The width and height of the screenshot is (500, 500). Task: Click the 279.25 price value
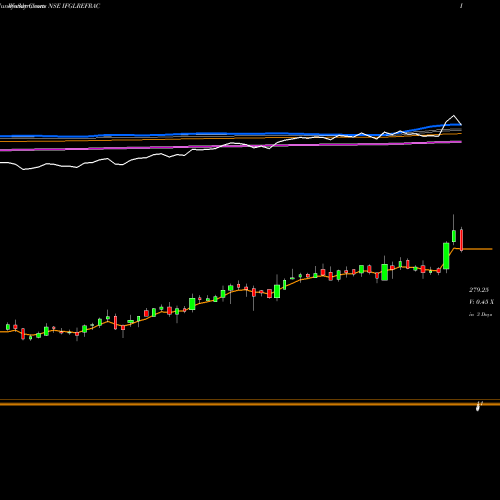pos(479,290)
